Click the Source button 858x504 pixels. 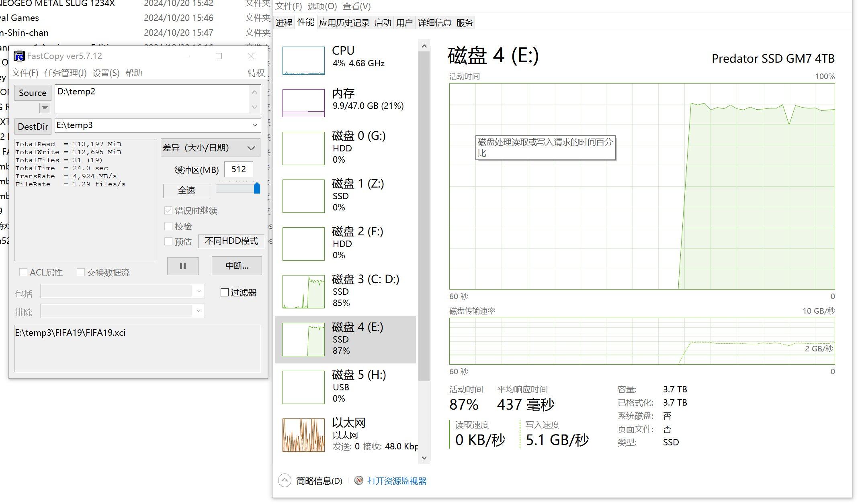coord(33,93)
